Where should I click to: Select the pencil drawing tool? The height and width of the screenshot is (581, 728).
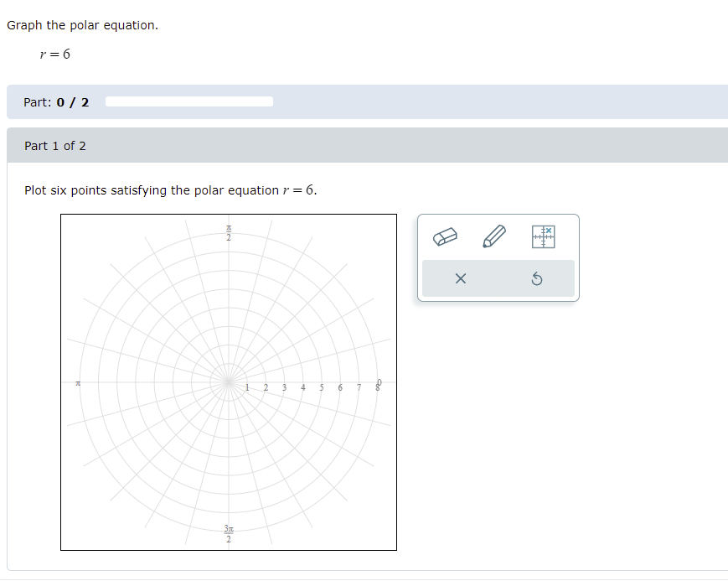(493, 236)
